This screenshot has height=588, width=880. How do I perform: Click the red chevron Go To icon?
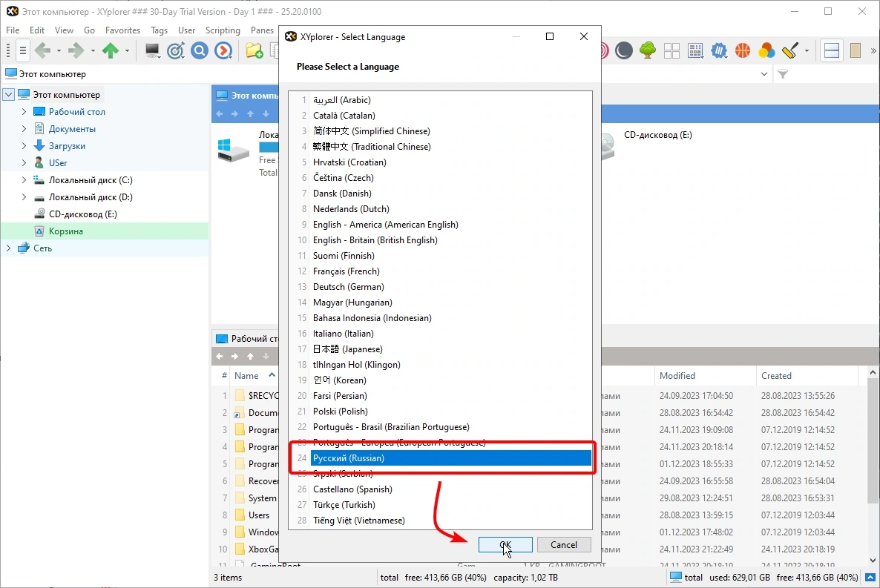click(223, 50)
